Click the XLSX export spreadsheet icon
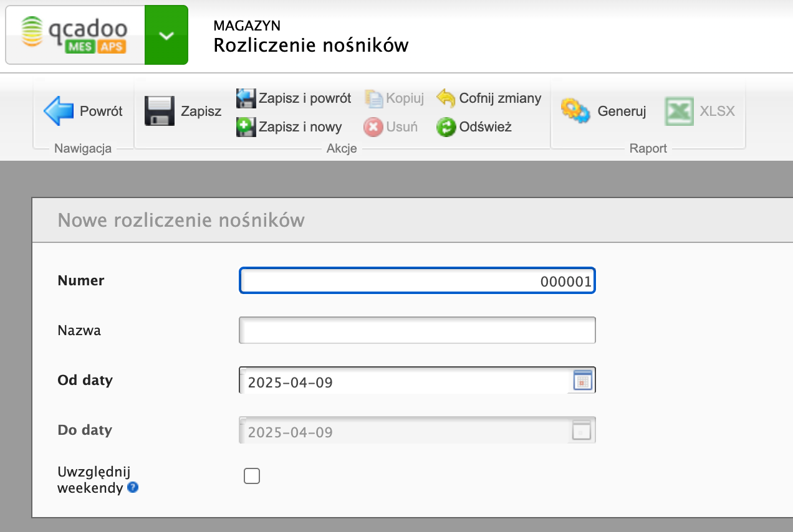Viewport: 793px width, 532px height. pos(679,112)
